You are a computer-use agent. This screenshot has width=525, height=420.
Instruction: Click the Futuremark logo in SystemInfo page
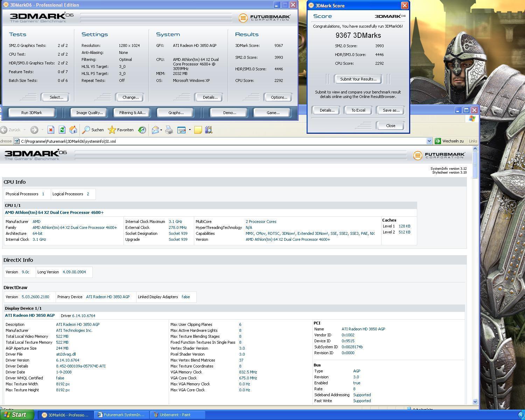439,155
